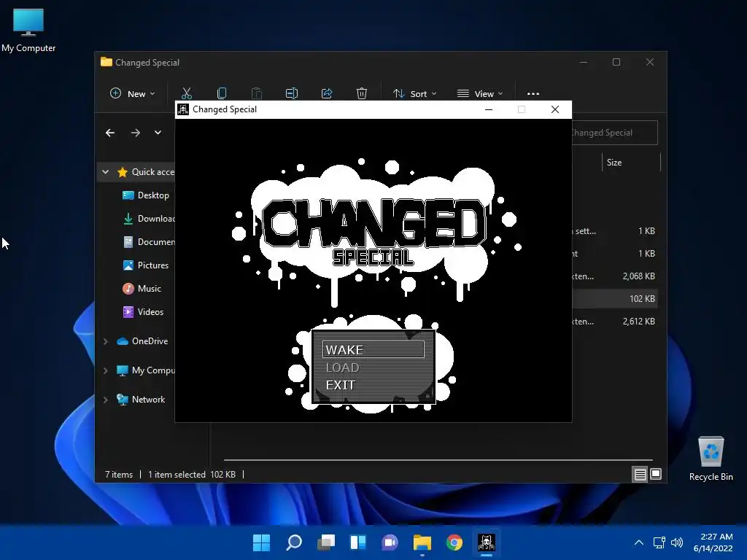Open Pictures in Quick access
Viewport: 747px width, 560px height.
(x=145, y=265)
